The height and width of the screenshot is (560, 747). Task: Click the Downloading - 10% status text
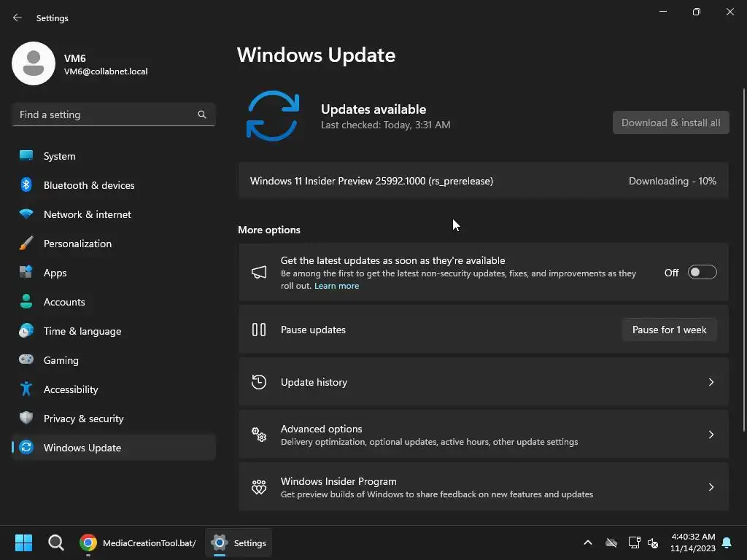(672, 181)
